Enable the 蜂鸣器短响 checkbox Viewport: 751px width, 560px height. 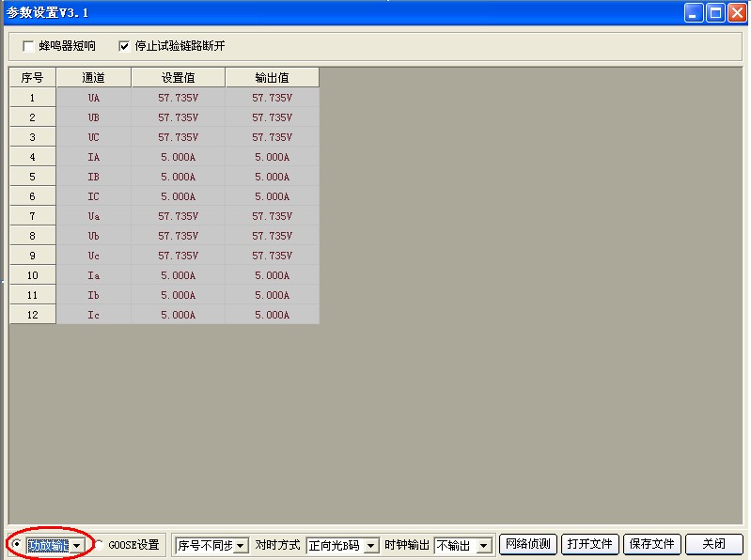tap(28, 46)
